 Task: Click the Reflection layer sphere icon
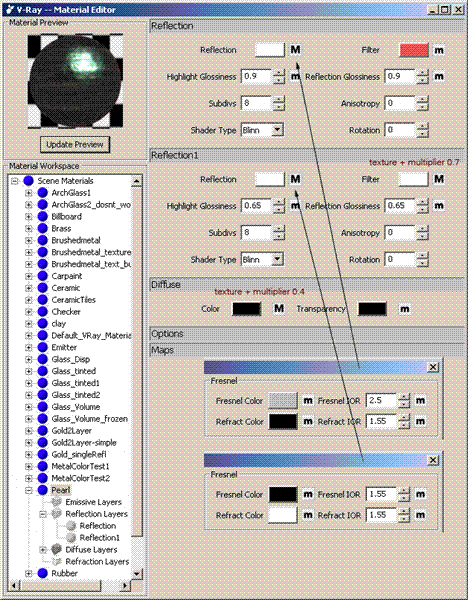[x=71, y=526]
